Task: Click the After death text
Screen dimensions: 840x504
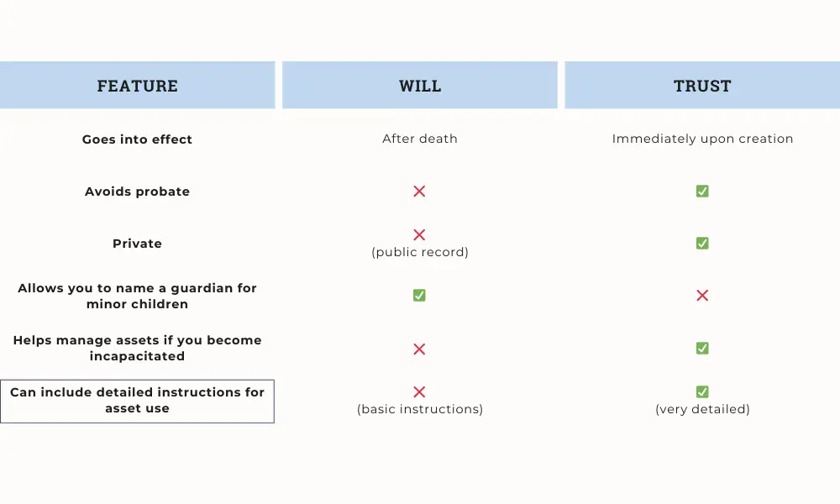Action: pos(420,139)
